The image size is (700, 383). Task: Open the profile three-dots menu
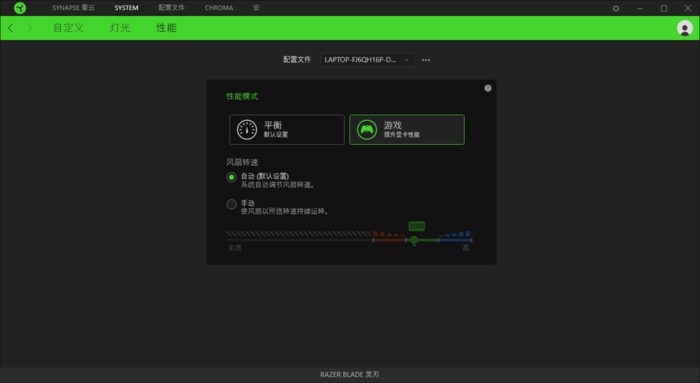tap(426, 60)
